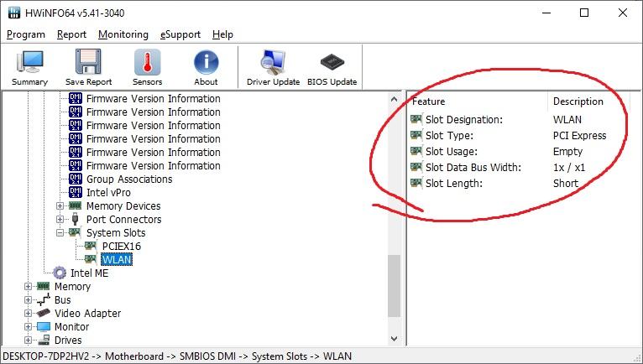The width and height of the screenshot is (643, 364).
Task: Click the Drives icon in tree
Action: pyautogui.click(x=43, y=340)
